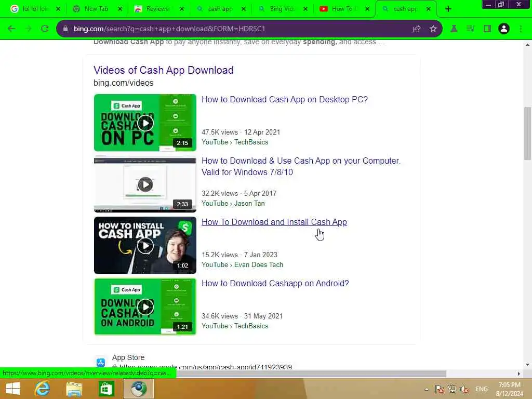Open 'How to Download & Use Cash App on your Computer'
The height and width of the screenshot is (399, 532).
pyautogui.click(x=301, y=166)
